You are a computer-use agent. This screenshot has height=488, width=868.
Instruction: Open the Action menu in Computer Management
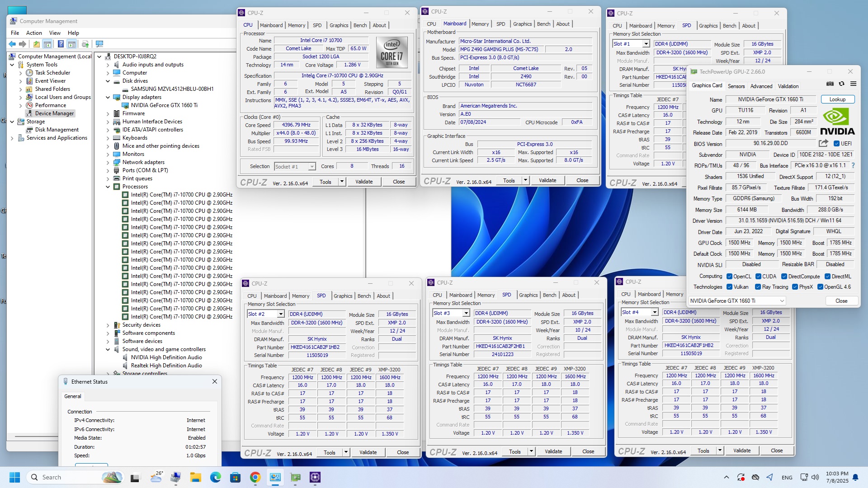click(34, 33)
